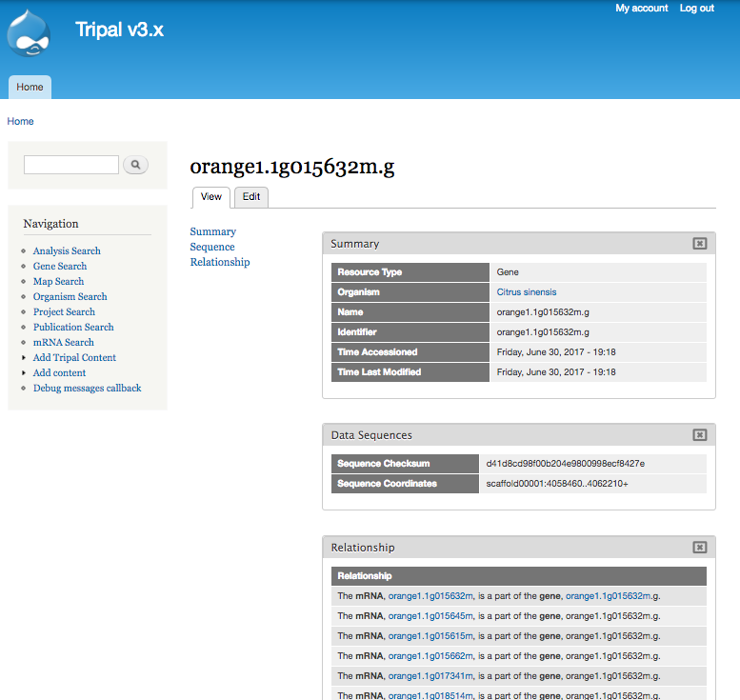Close the Data Sequences panel

(x=699, y=435)
